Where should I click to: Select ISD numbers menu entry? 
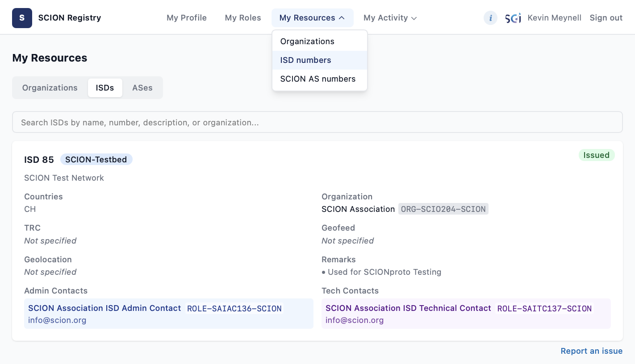click(x=320, y=60)
